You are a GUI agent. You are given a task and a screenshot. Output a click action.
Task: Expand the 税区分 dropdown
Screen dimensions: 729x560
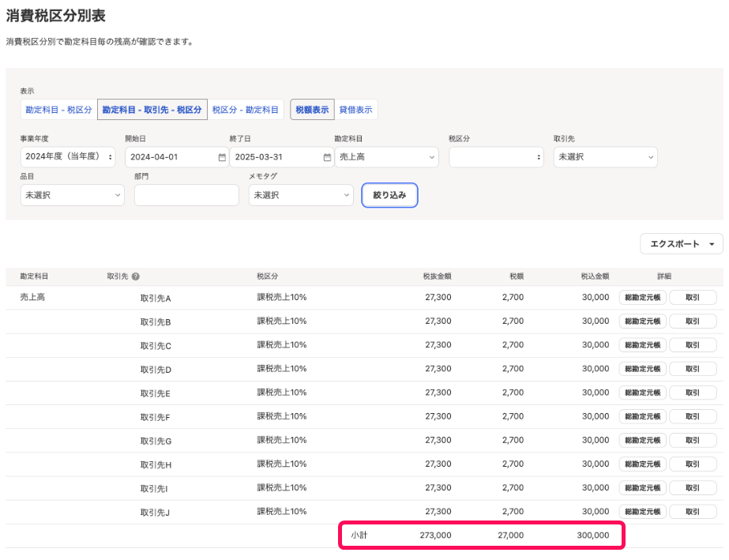[x=496, y=157]
